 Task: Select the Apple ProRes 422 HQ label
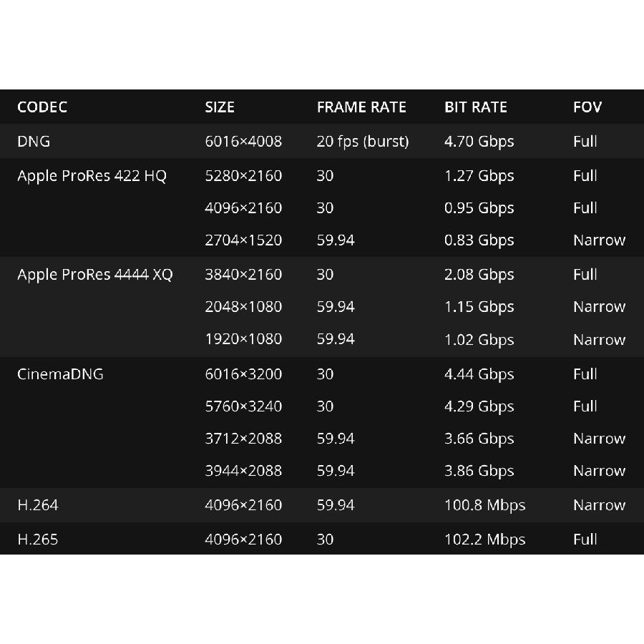(x=92, y=176)
